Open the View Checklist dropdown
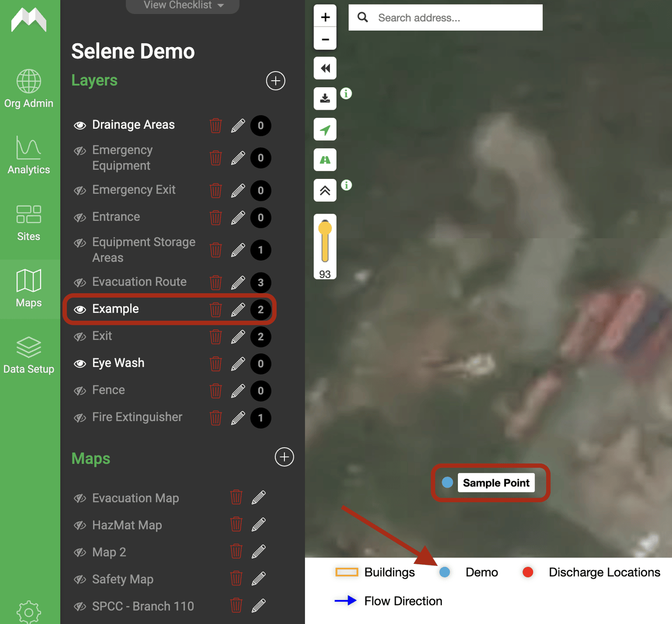The image size is (672, 624). tap(182, 6)
